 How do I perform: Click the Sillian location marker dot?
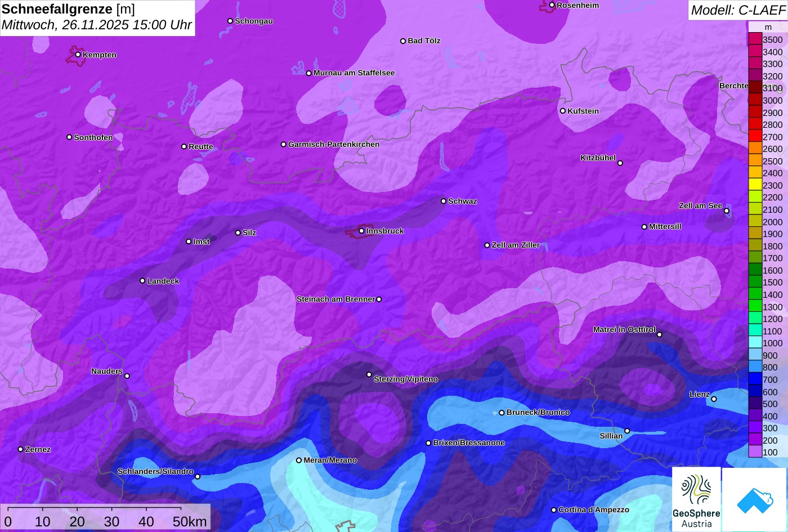coord(627,431)
